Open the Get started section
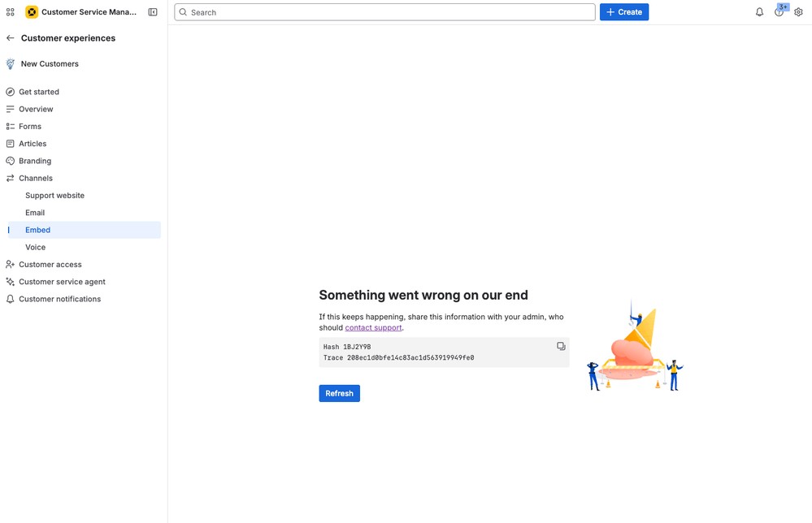The height and width of the screenshot is (523, 812). pos(38,92)
